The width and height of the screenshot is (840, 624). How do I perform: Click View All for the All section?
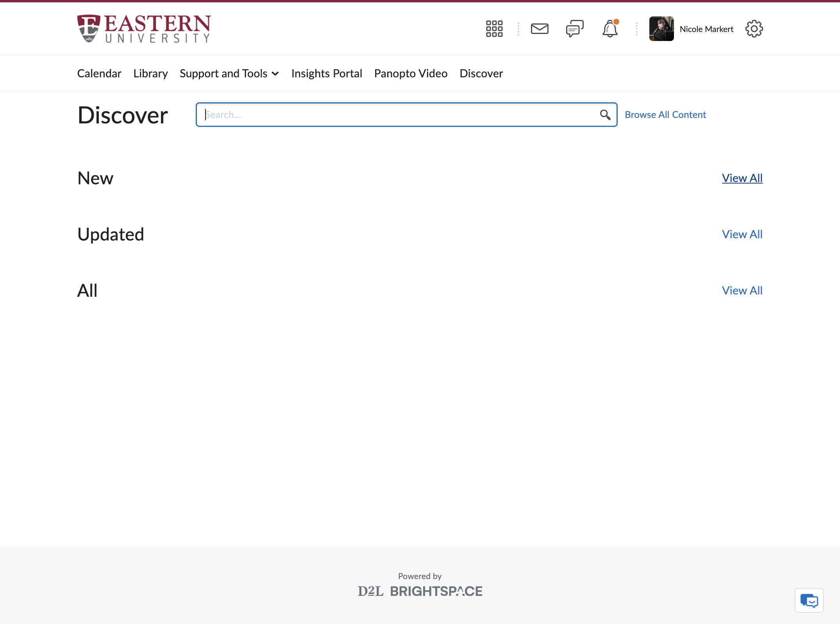[742, 291]
